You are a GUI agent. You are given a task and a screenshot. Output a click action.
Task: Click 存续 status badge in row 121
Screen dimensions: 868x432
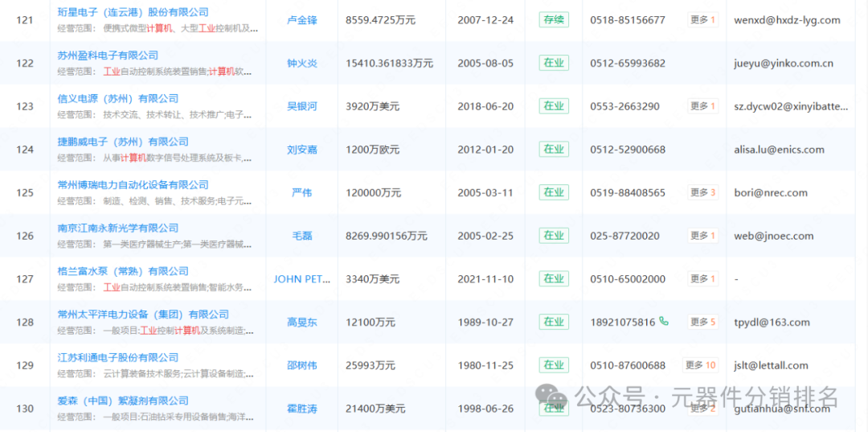(x=554, y=20)
